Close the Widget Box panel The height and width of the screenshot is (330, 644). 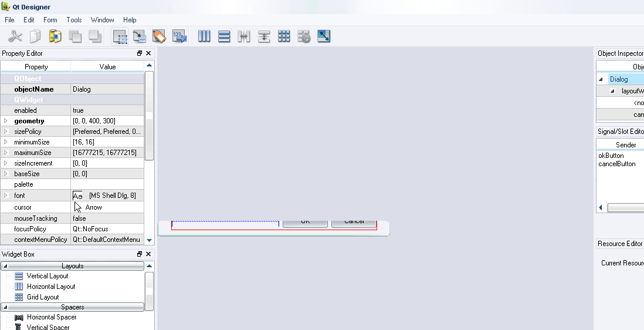(148, 254)
